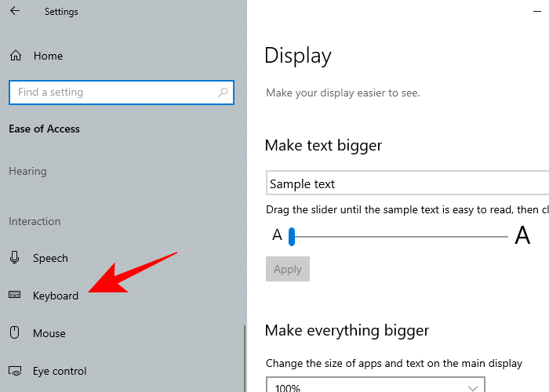Click the text size slider track middle
This screenshot has width=549, height=392.
click(400, 236)
